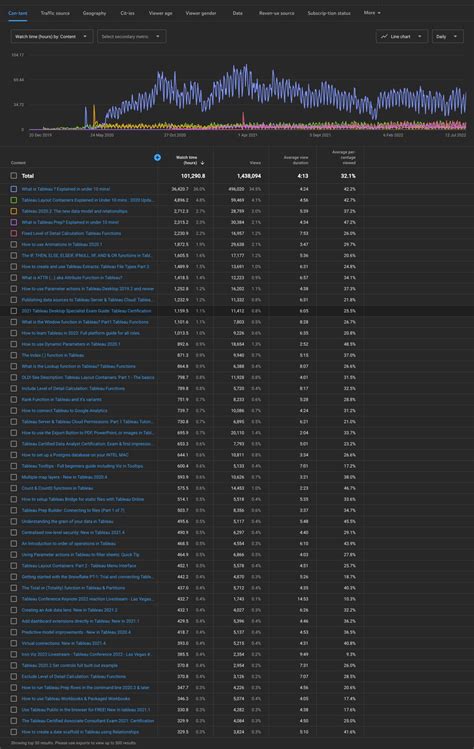474x749 pixels.
Task: Open Predictive model improvements video link
Action: pos(76,632)
